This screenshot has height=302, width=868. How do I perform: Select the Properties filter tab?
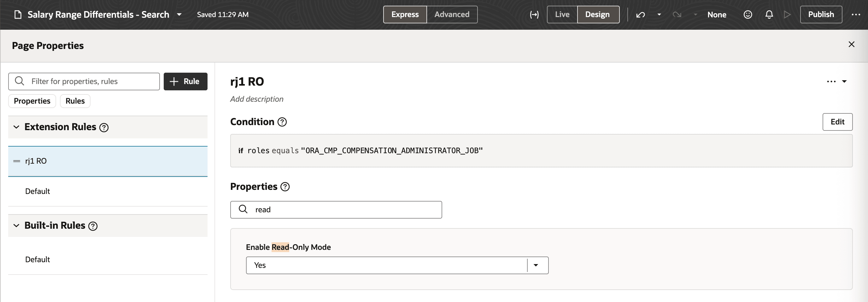pos(32,101)
